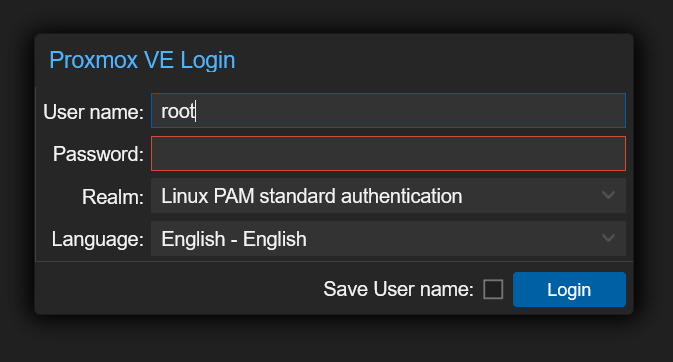
Task: Click the 'Password:' label
Action: (98, 154)
